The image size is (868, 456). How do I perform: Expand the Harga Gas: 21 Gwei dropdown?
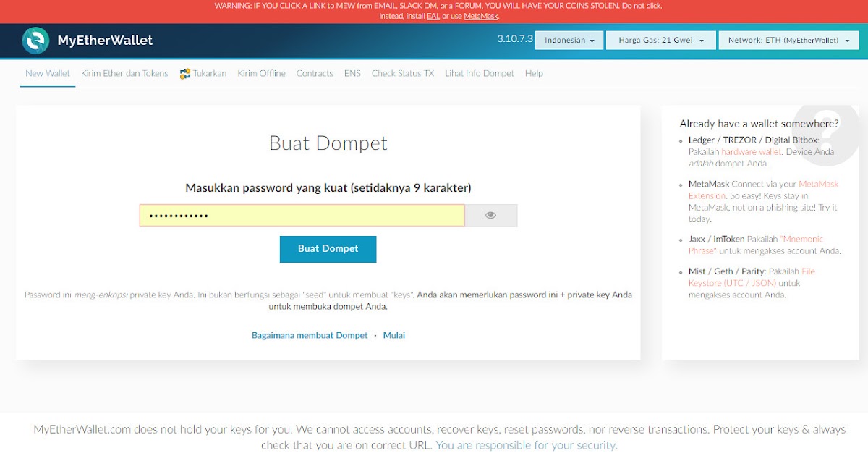point(661,41)
